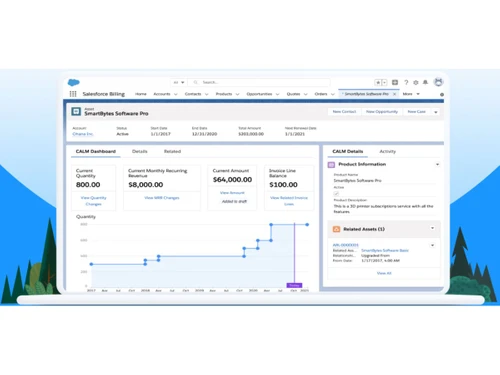
Task: Open the Orders nav tab
Action: tap(321, 94)
